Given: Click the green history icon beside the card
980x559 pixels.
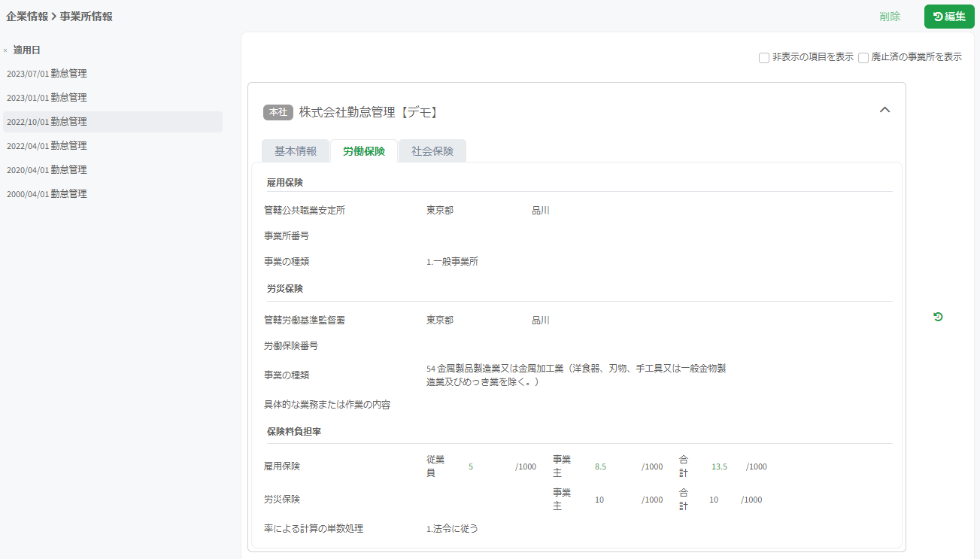Looking at the screenshot, I should [x=938, y=317].
